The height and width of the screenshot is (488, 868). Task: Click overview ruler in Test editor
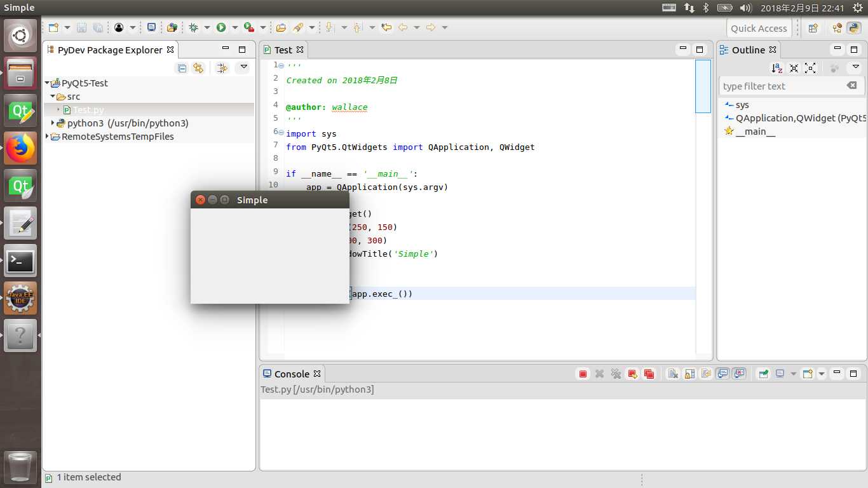(x=703, y=207)
